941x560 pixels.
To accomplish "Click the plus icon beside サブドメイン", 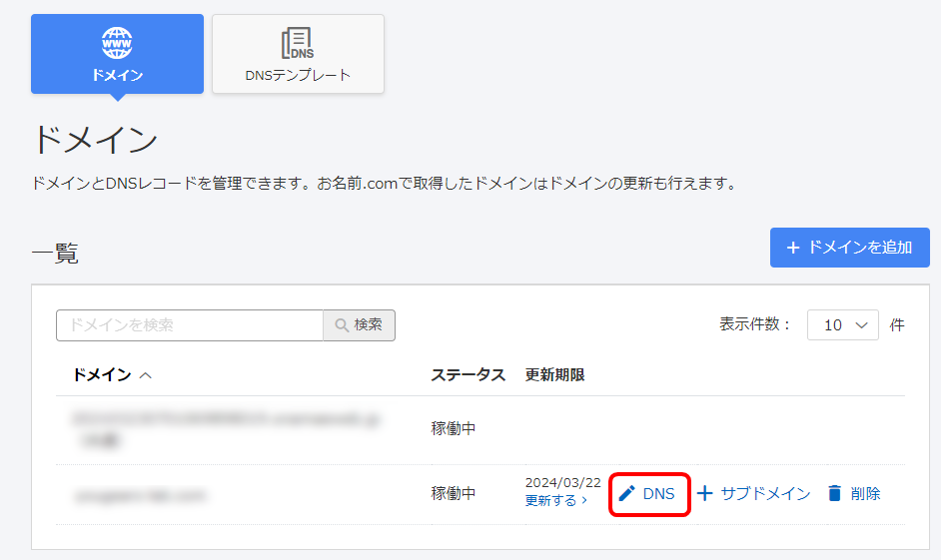I will coord(704,493).
